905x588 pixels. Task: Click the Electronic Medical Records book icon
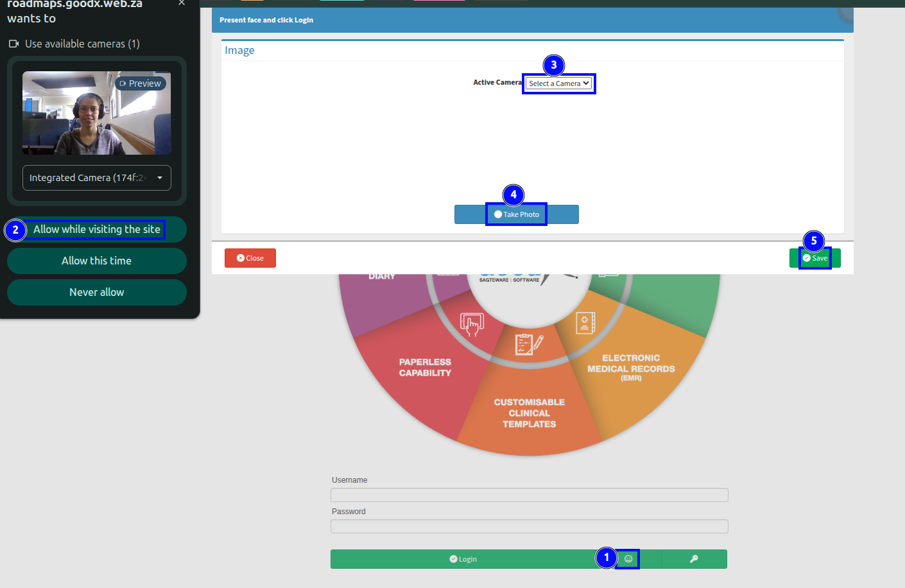pyautogui.click(x=585, y=322)
